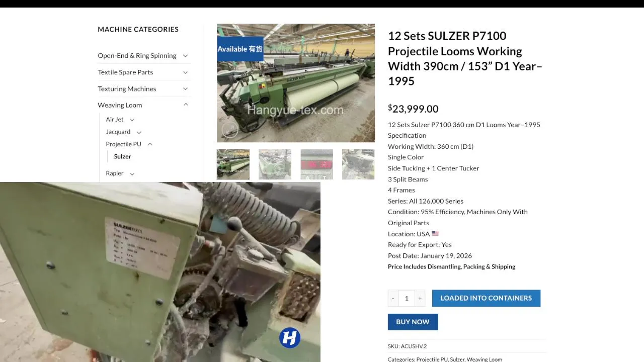Expand Textile Spare Parts category
644x362 pixels.
[185, 72]
